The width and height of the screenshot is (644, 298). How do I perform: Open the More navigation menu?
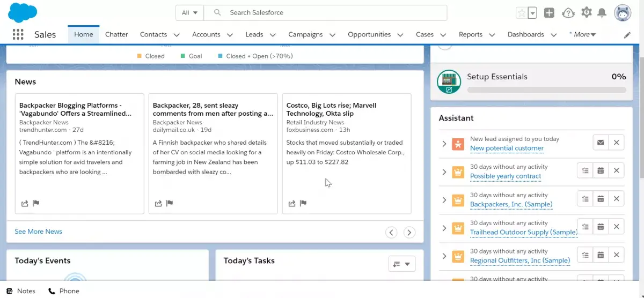pyautogui.click(x=583, y=34)
